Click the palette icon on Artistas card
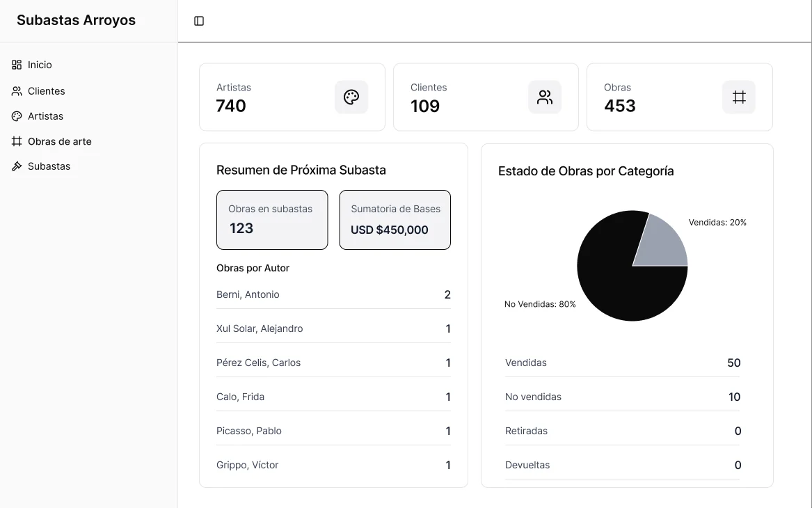The width and height of the screenshot is (812, 508). tap(351, 97)
